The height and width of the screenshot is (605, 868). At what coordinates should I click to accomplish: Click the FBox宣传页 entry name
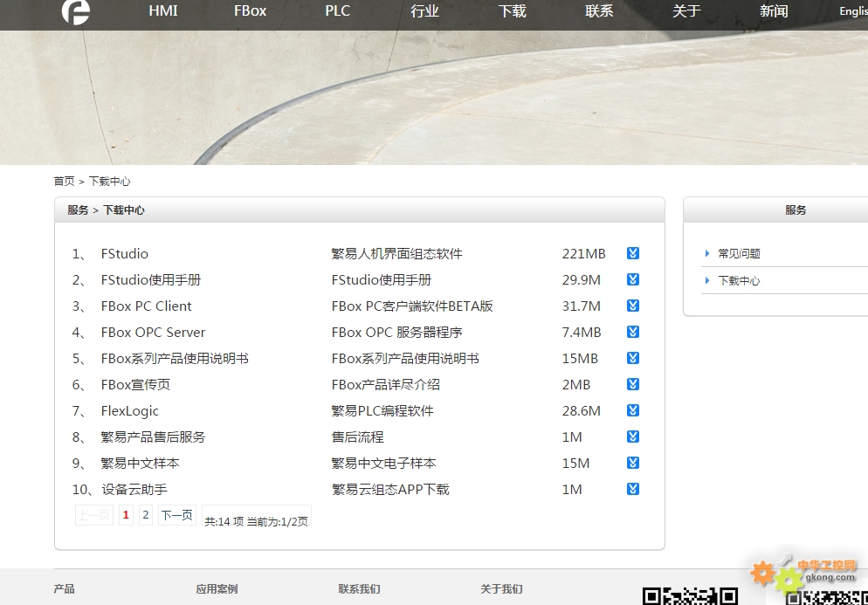tap(135, 385)
